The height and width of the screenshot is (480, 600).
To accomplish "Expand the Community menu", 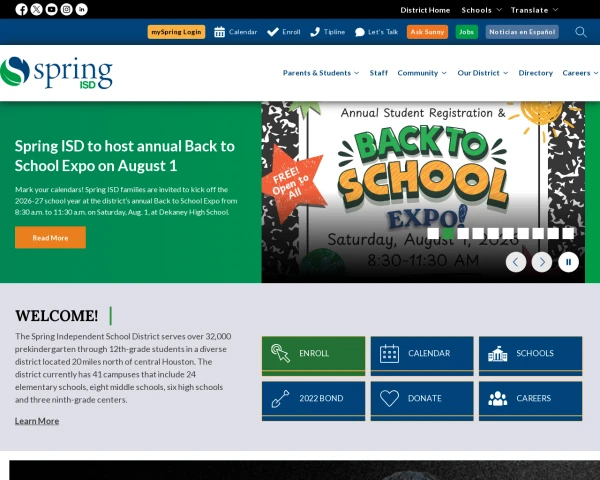I will [x=422, y=73].
